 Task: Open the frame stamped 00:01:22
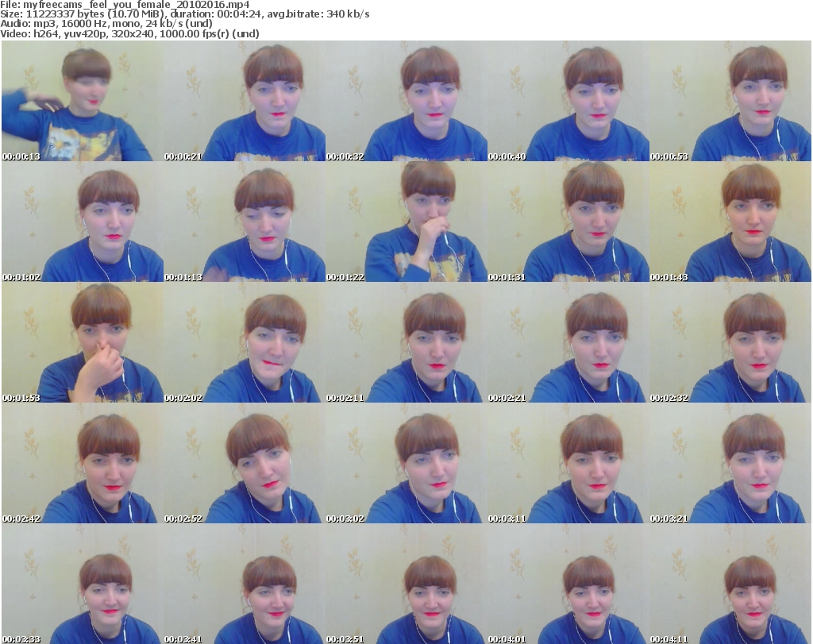point(406,222)
